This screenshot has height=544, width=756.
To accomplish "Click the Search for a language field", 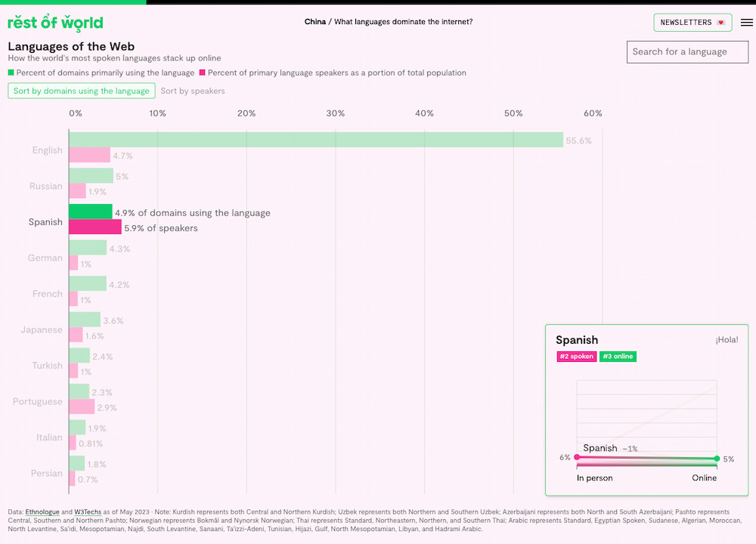I will (x=687, y=52).
